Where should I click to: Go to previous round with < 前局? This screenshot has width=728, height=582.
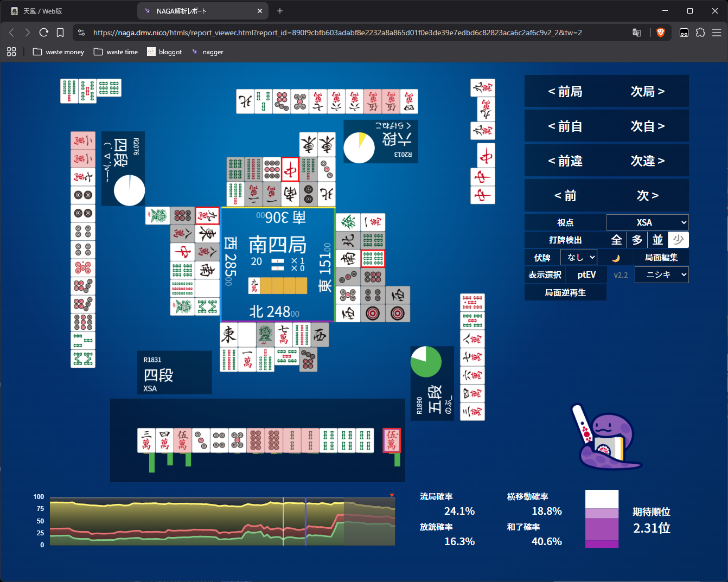tap(565, 92)
